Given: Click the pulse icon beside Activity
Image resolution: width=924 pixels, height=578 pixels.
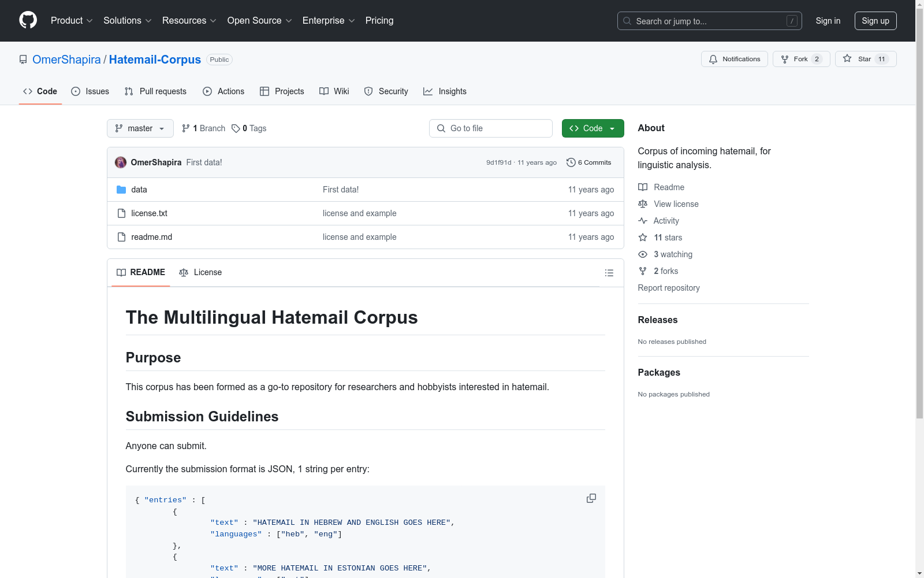Looking at the screenshot, I should click(643, 221).
